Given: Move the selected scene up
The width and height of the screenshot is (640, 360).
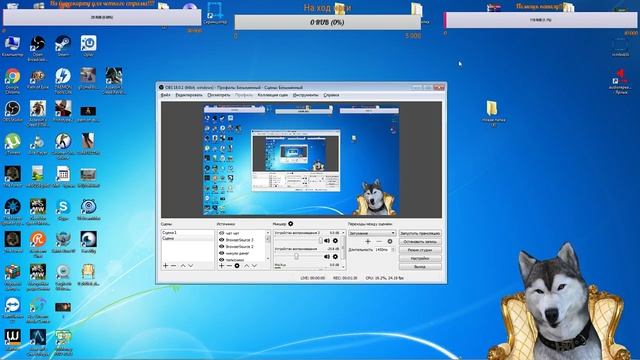Looking at the screenshot, I should click(x=183, y=266).
